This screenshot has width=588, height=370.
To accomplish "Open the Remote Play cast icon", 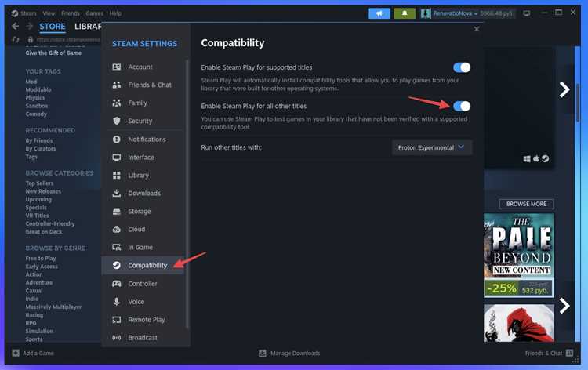I will tap(117, 320).
